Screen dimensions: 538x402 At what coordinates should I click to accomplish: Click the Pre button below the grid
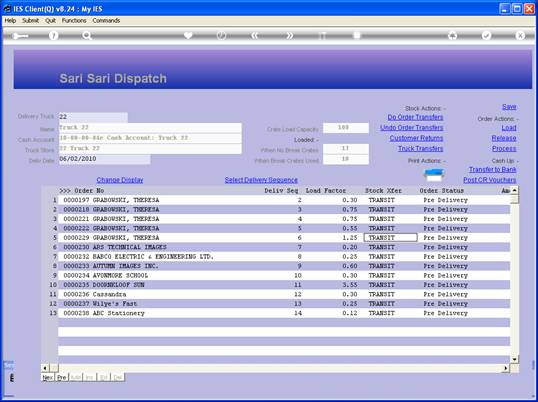(62, 377)
